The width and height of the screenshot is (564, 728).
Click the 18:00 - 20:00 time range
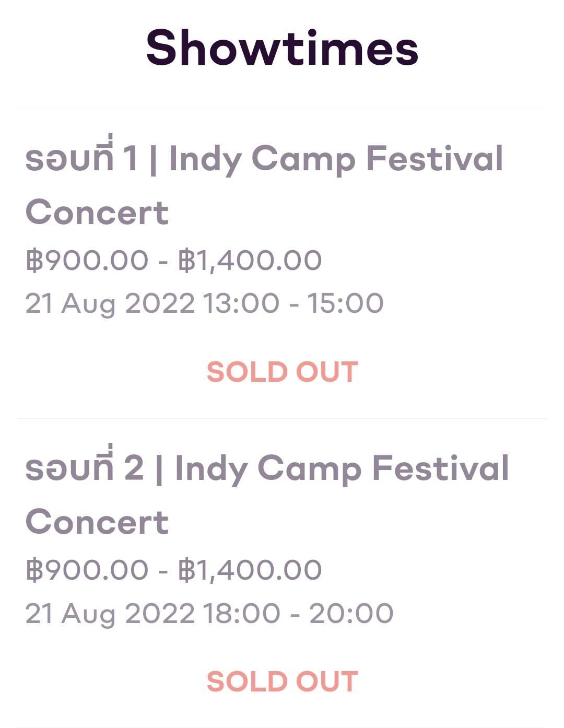tap(298, 613)
